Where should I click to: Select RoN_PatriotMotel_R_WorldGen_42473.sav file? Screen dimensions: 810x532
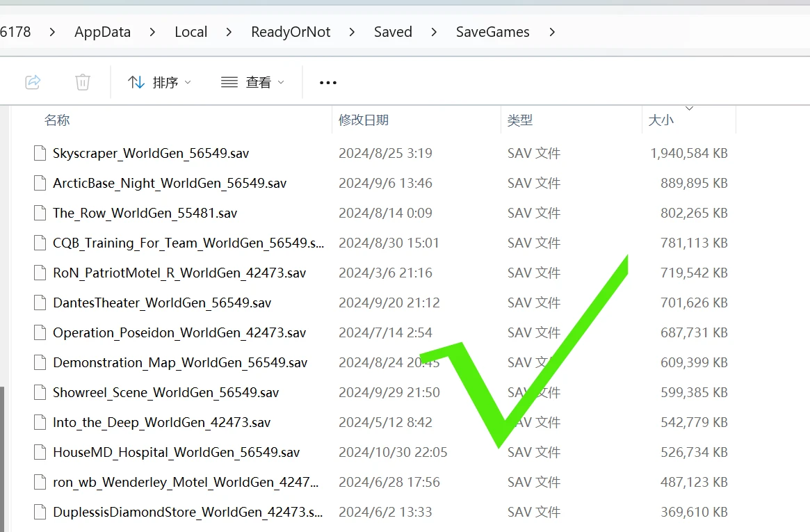pos(179,273)
